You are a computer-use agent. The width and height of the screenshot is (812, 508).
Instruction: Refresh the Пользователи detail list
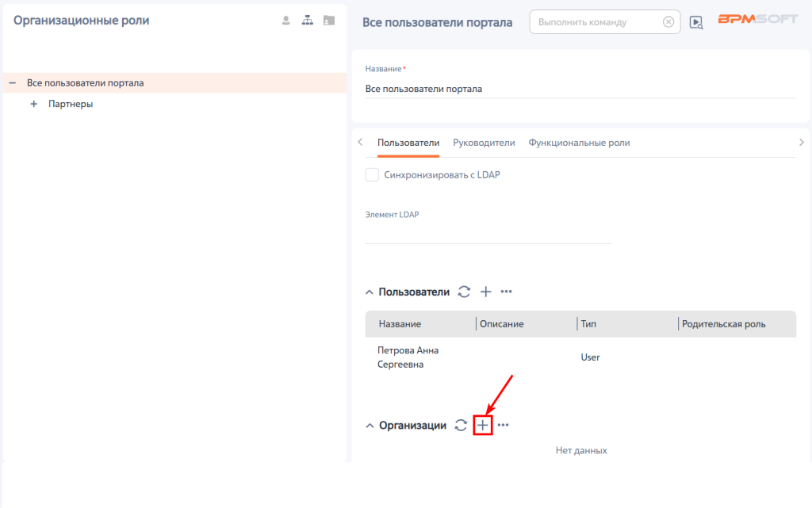coord(464,292)
